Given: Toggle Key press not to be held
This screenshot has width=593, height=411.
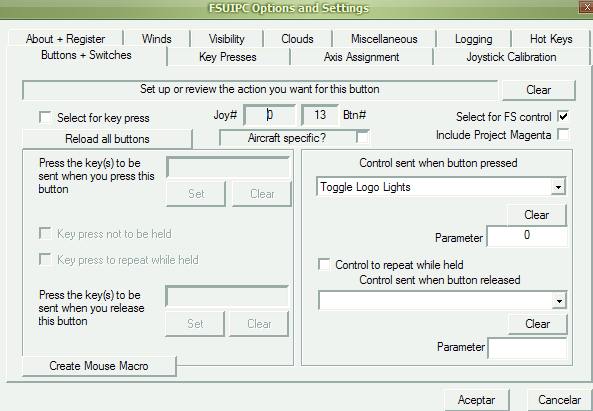Looking at the screenshot, I should 45,233.
